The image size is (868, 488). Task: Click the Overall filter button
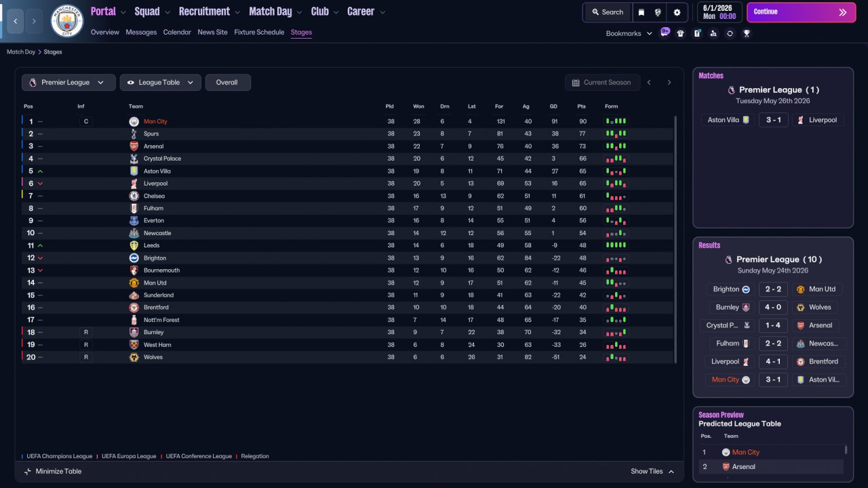click(x=228, y=83)
